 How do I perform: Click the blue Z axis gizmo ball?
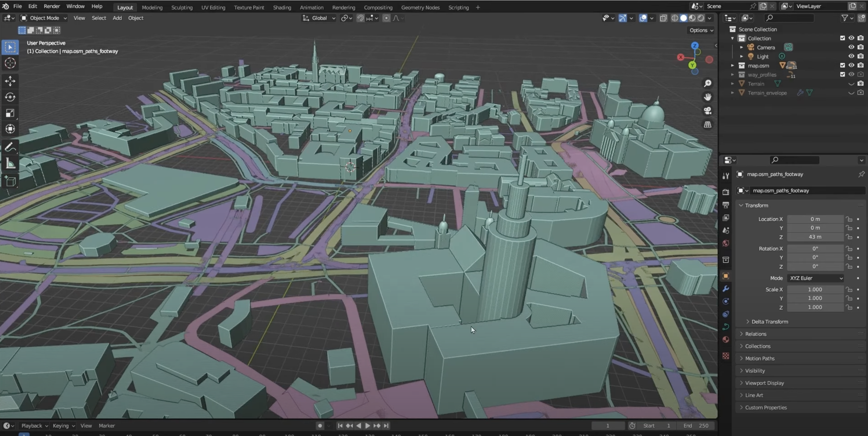point(695,45)
